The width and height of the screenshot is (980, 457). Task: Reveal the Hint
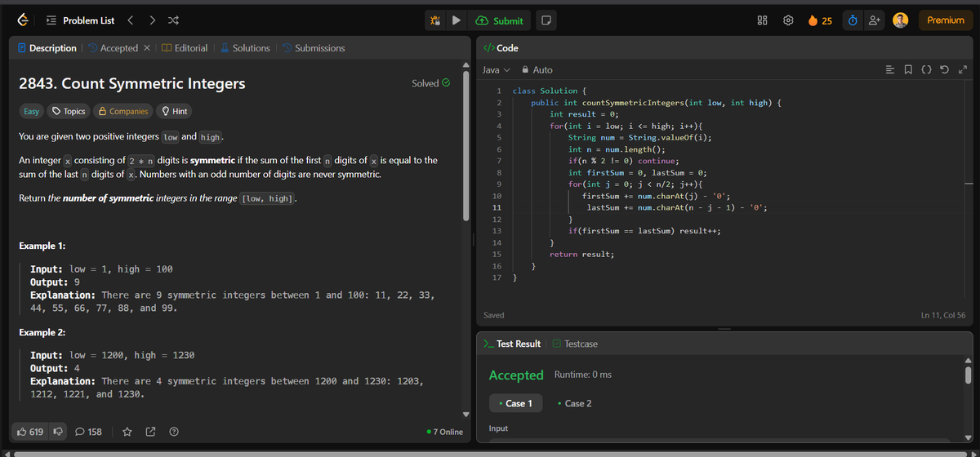(x=175, y=111)
